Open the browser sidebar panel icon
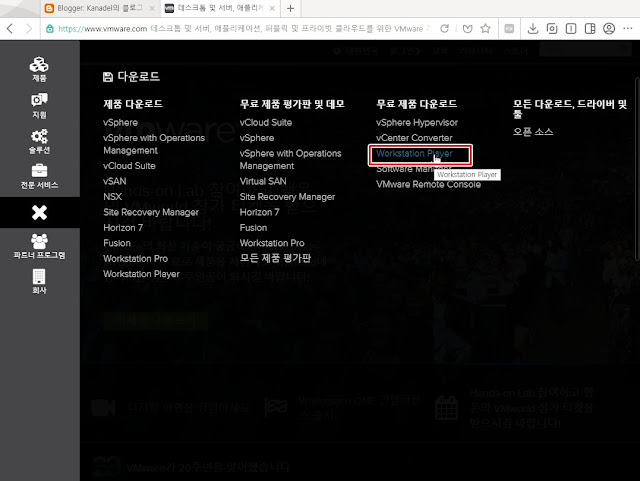640x481 pixels. coord(590,29)
